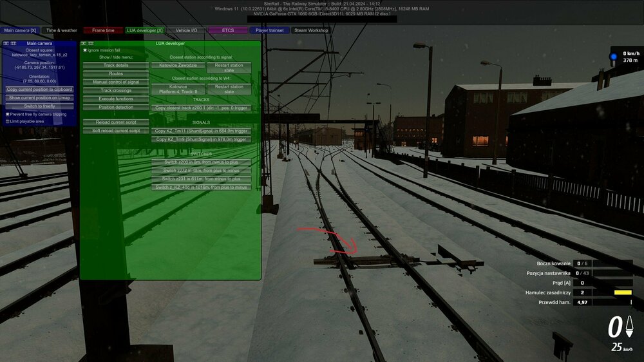Click the TRACKS section heading

(x=201, y=100)
